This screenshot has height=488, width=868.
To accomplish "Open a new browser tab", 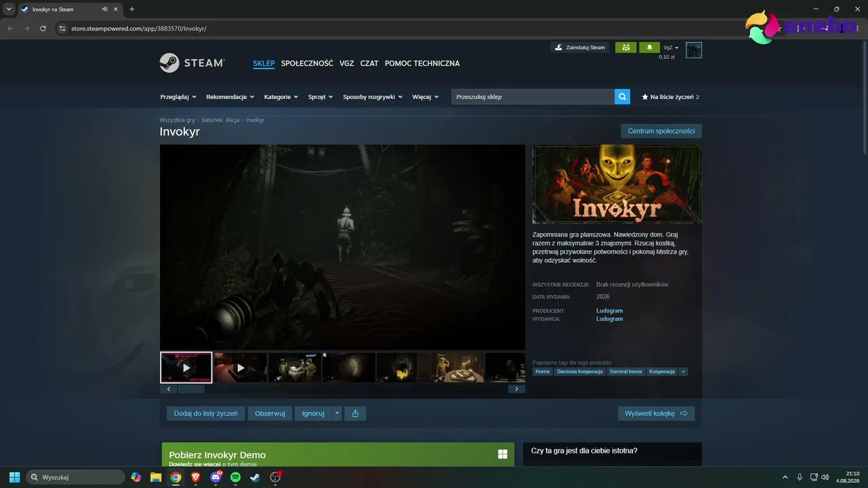I will pos(132,9).
